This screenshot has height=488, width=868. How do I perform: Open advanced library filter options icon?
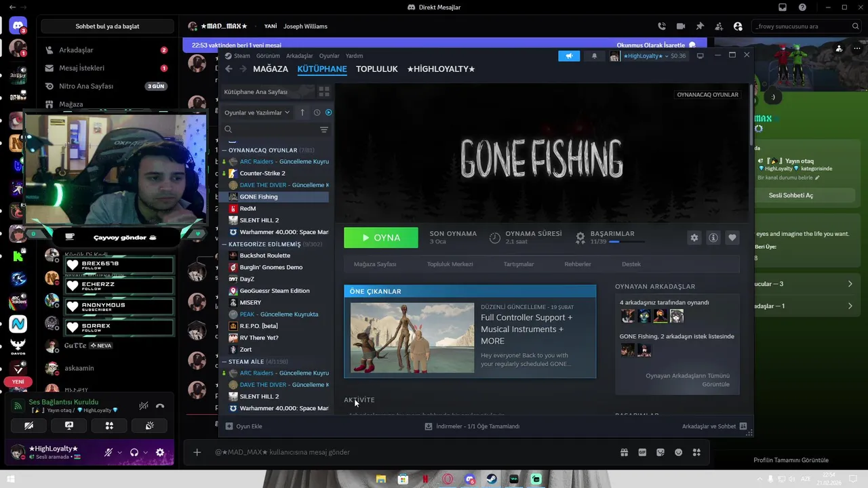click(323, 129)
